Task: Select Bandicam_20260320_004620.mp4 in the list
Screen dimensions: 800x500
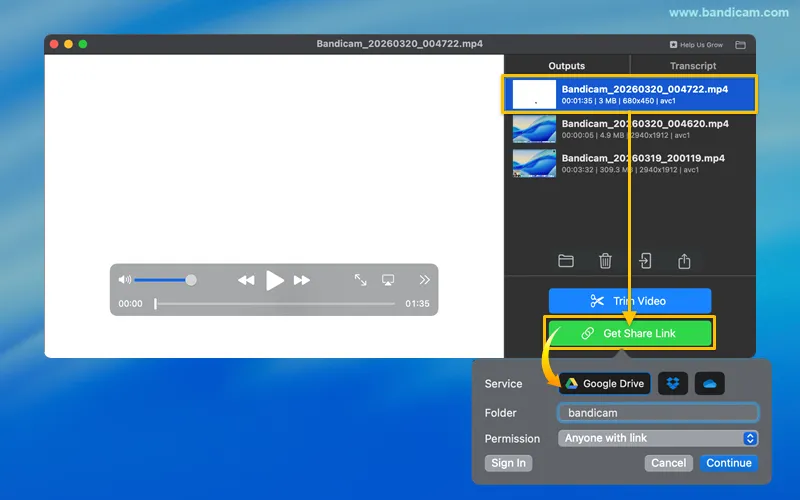Action: click(630, 129)
